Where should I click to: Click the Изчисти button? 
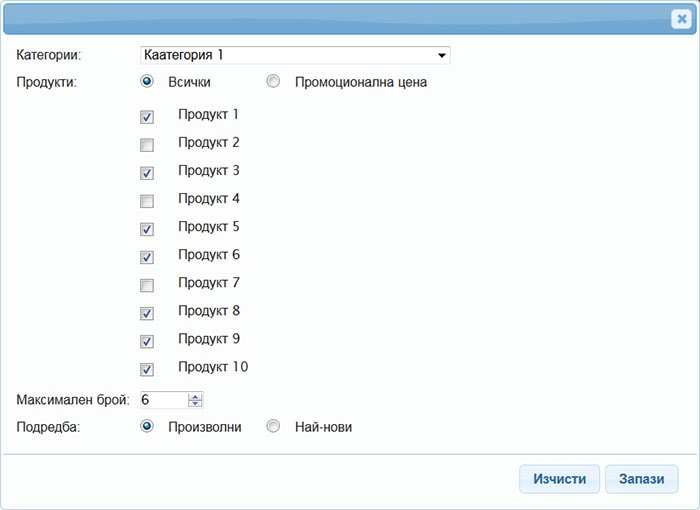(559, 479)
